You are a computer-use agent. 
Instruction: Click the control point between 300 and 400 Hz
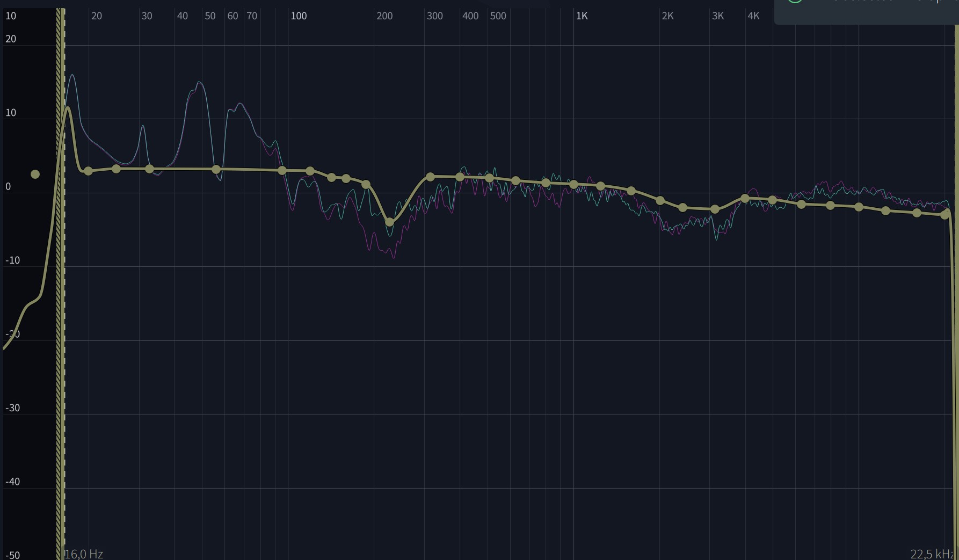click(x=460, y=177)
